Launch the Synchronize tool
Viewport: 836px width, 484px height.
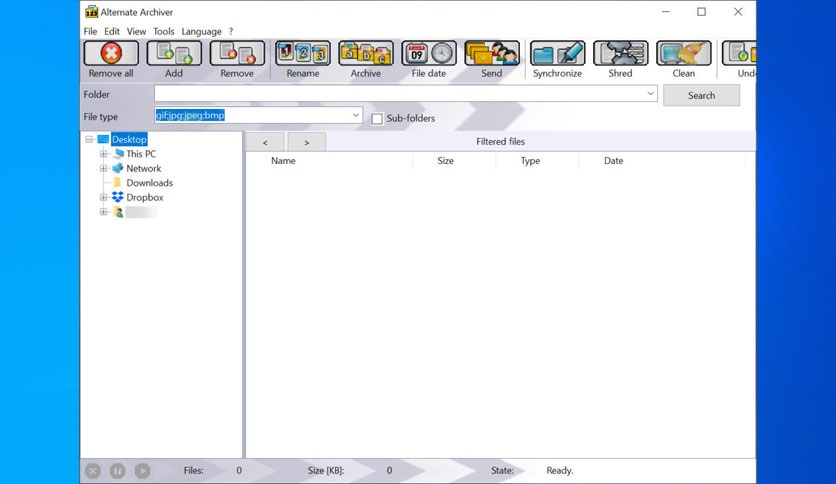[557, 54]
